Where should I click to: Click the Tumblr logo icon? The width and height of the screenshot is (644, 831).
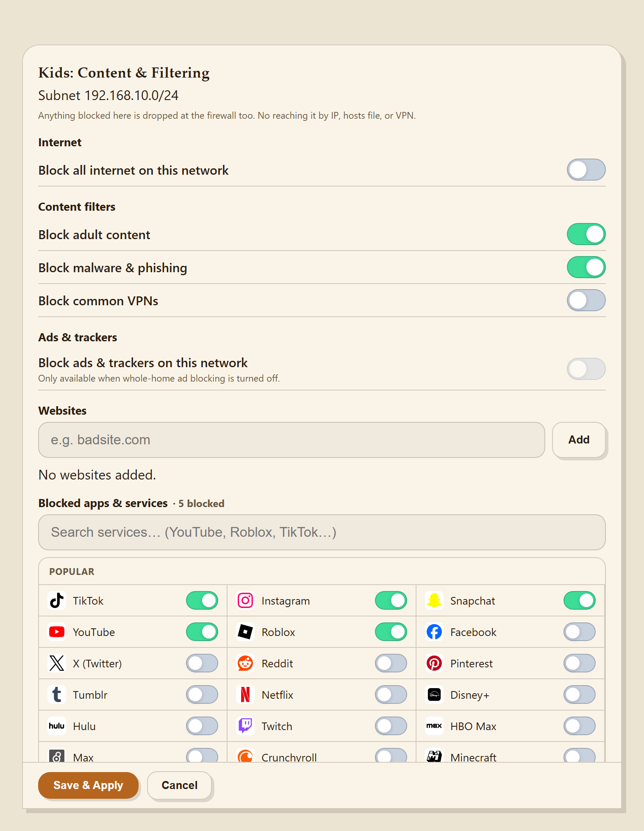click(57, 694)
